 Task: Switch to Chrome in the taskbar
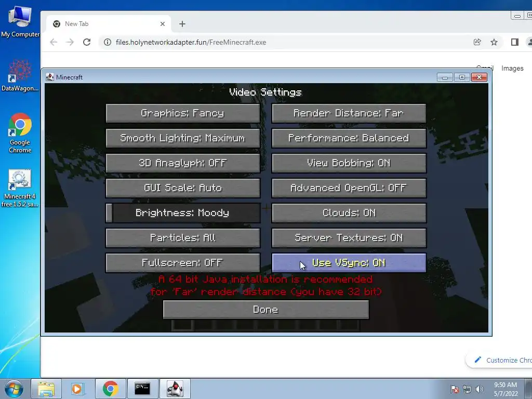click(x=110, y=389)
